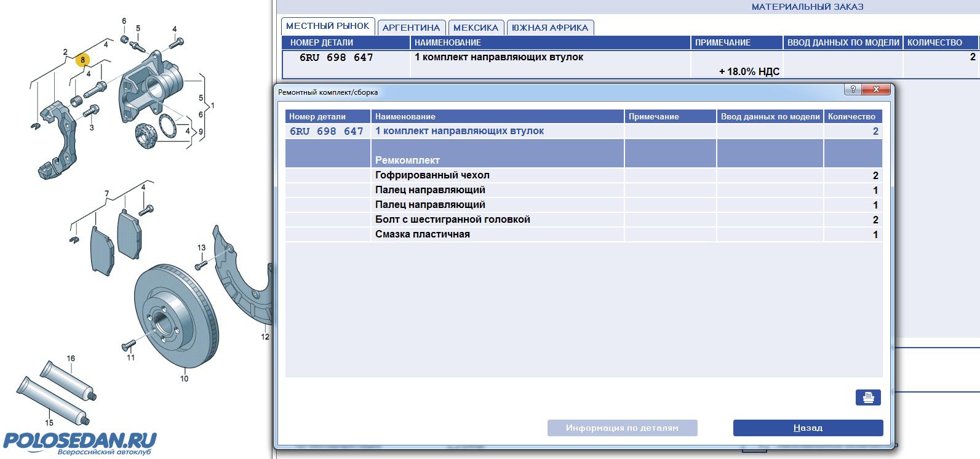Click the printer icon in the dialog
The image size is (980, 459).
point(868,397)
